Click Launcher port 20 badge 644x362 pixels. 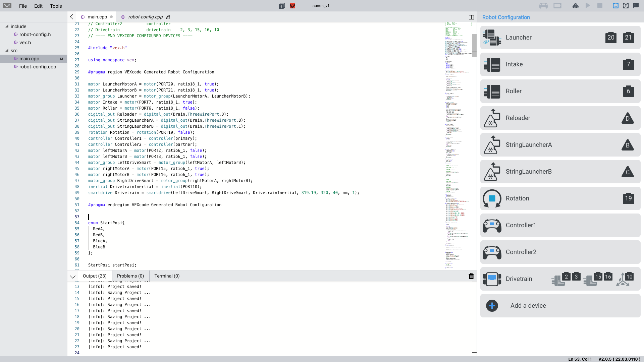pyautogui.click(x=611, y=38)
